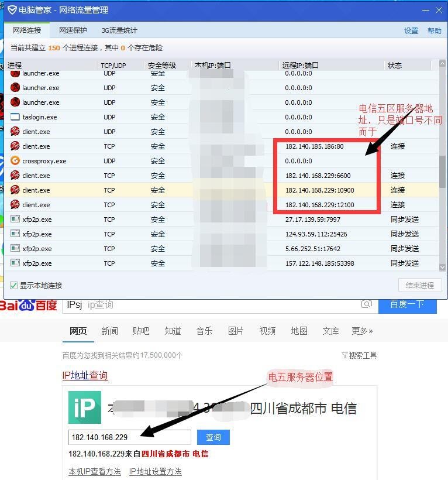Select the Baidu 图片 tab
The image size is (448, 480).
236,331
